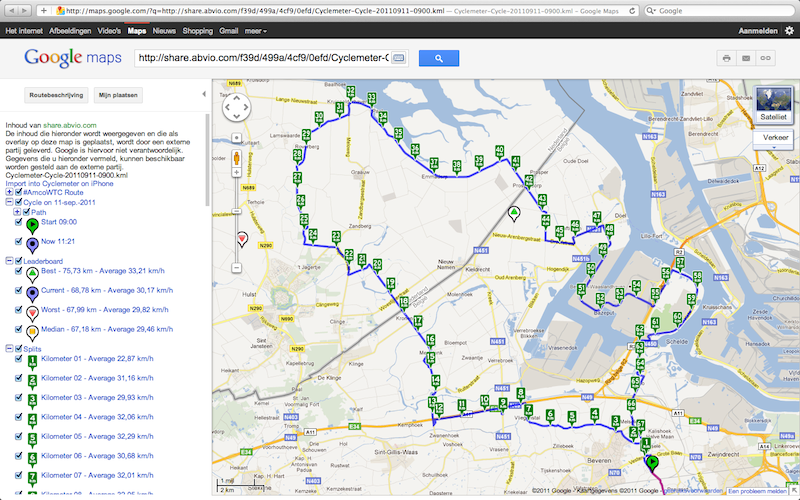This screenshot has height=500, width=800.
Task: Open the Worst - 67,99 km leaderboard link
Action: pyautogui.click(x=105, y=310)
